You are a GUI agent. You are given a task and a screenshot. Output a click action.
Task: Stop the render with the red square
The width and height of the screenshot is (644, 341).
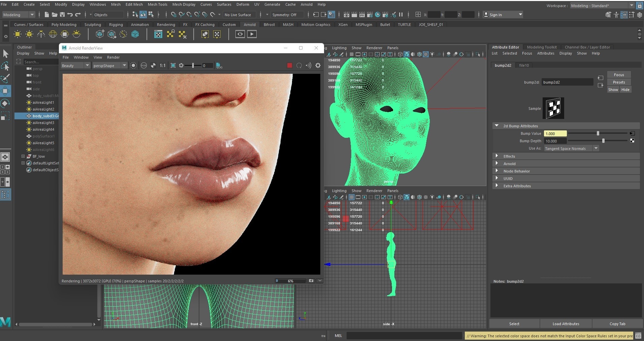pos(289,65)
